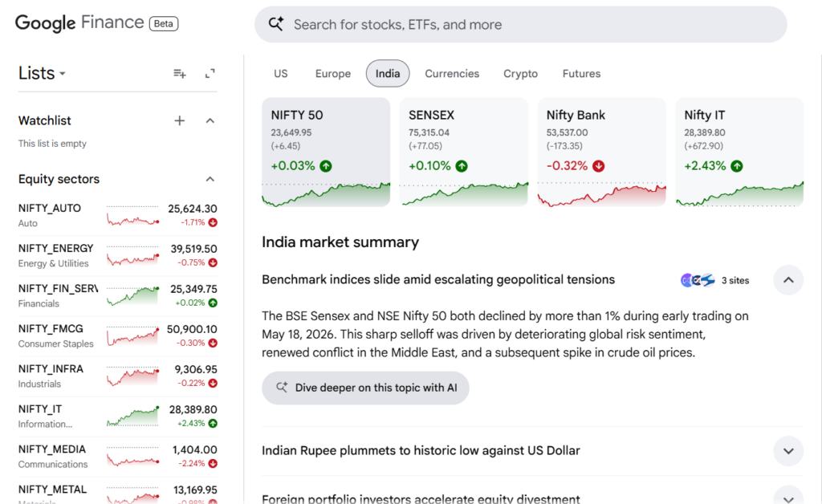Click the red down arrow beside NIFTY_INFRA
The image size is (822, 504).
click(213, 384)
